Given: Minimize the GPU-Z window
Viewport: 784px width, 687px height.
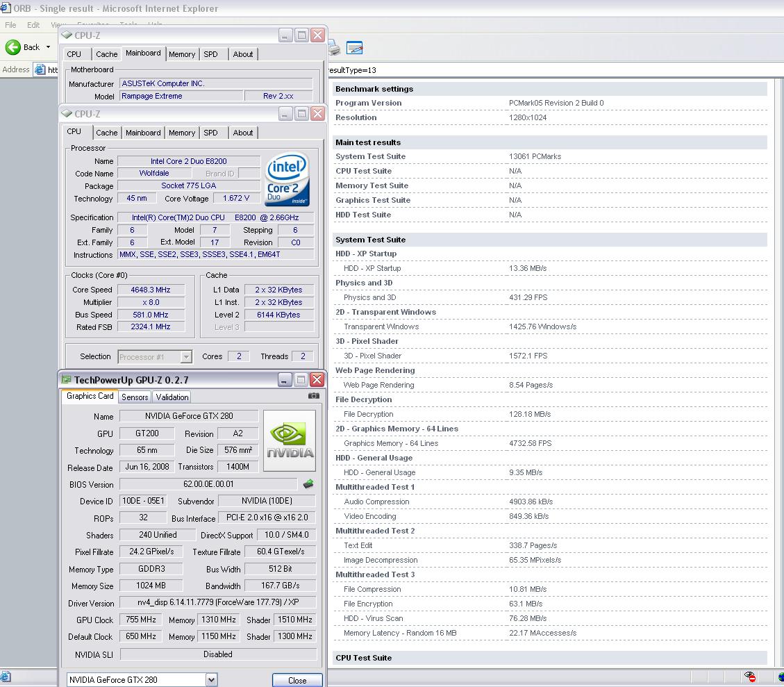Looking at the screenshot, I should point(285,380).
